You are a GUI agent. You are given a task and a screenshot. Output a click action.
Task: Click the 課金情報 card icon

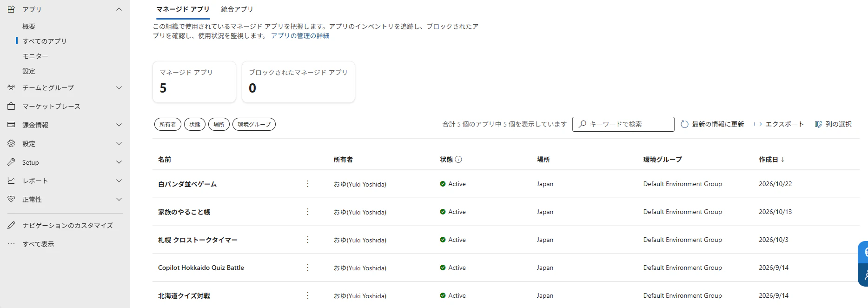coord(11,125)
